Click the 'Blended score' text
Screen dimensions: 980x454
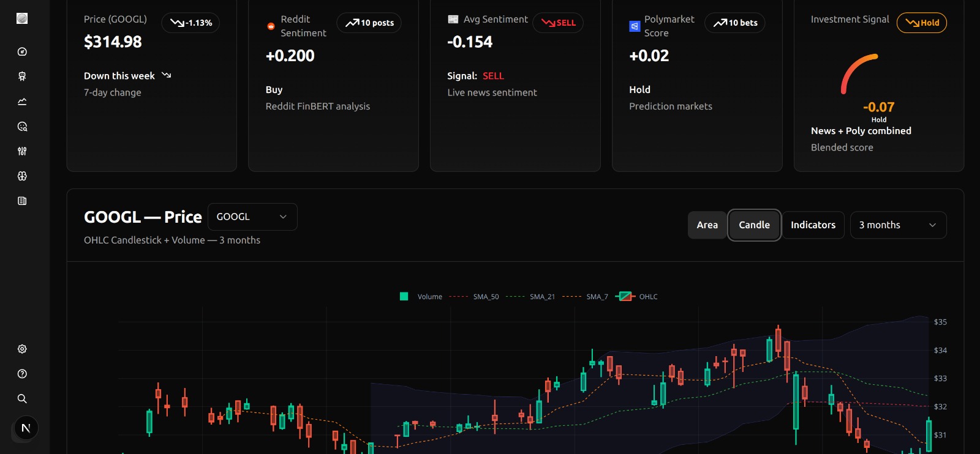tap(842, 147)
